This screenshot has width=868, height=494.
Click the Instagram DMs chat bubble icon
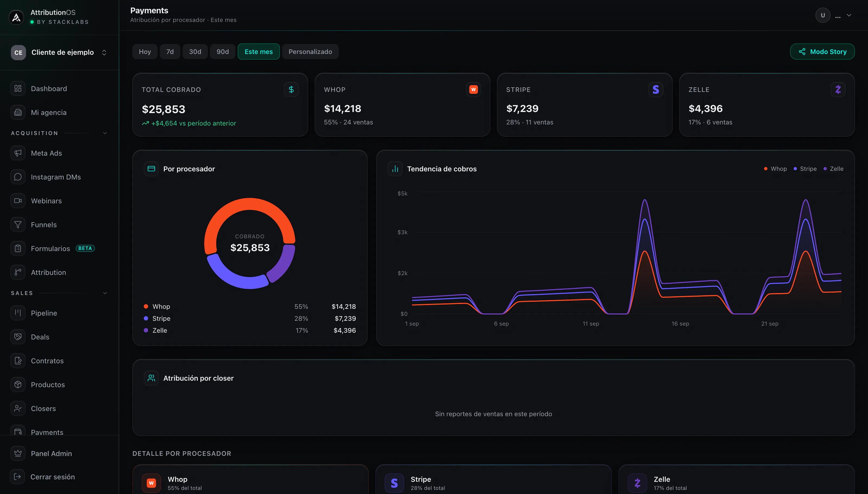click(x=18, y=177)
